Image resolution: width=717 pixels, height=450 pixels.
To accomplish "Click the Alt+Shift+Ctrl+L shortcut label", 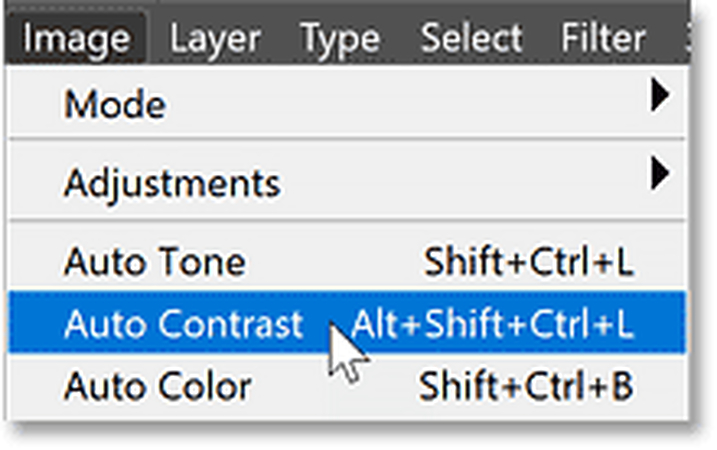I will tap(492, 324).
